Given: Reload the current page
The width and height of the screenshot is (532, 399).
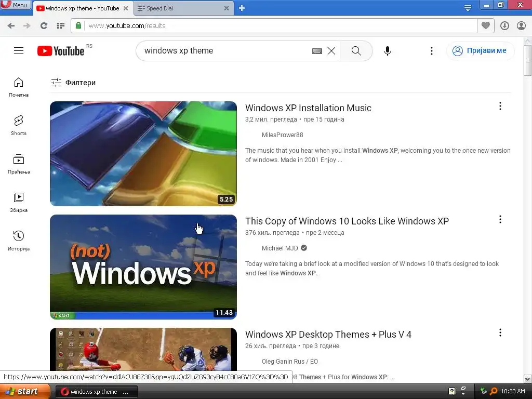Looking at the screenshot, I should click(44, 26).
